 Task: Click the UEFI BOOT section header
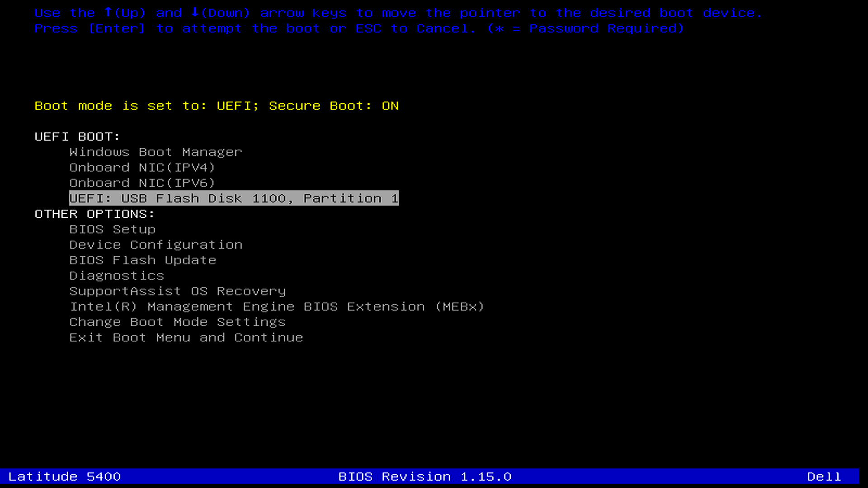point(77,136)
